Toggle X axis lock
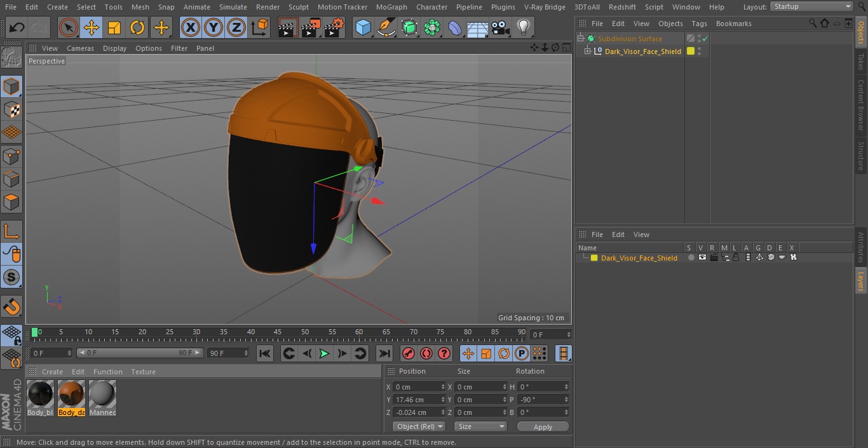The width and height of the screenshot is (868, 448). click(x=191, y=27)
